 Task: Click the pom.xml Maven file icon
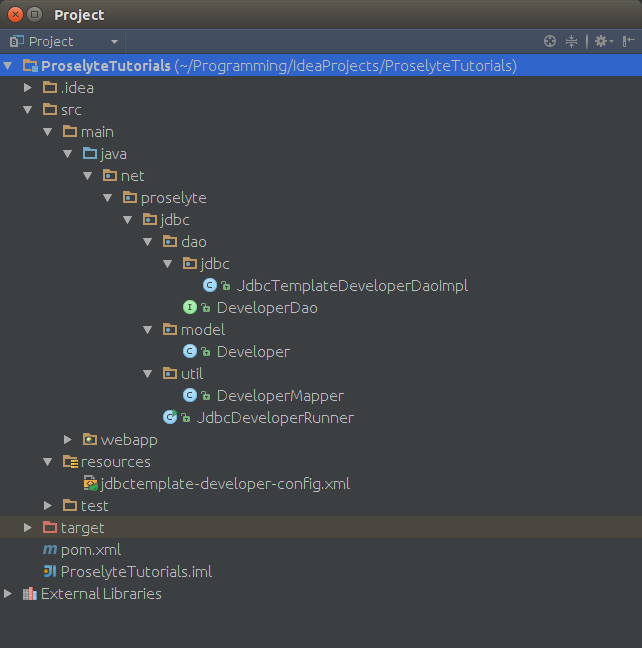tap(49, 550)
